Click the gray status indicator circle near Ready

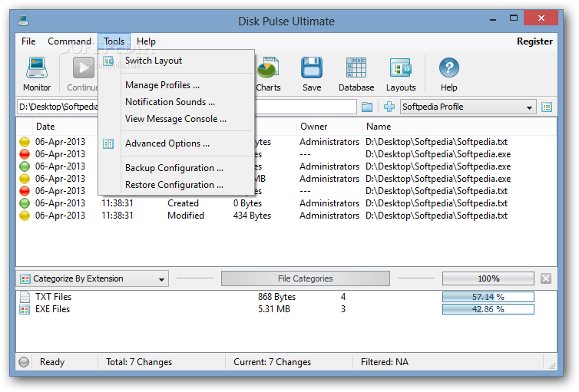pyautogui.click(x=24, y=362)
